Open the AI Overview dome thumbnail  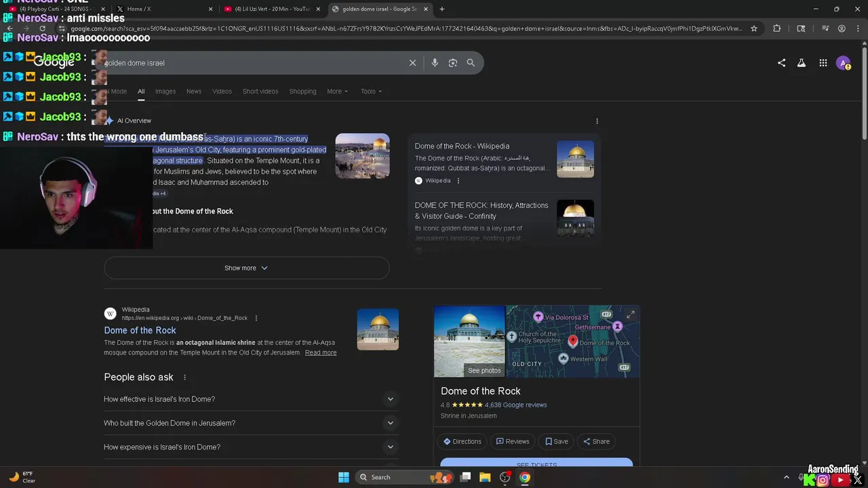click(x=362, y=156)
